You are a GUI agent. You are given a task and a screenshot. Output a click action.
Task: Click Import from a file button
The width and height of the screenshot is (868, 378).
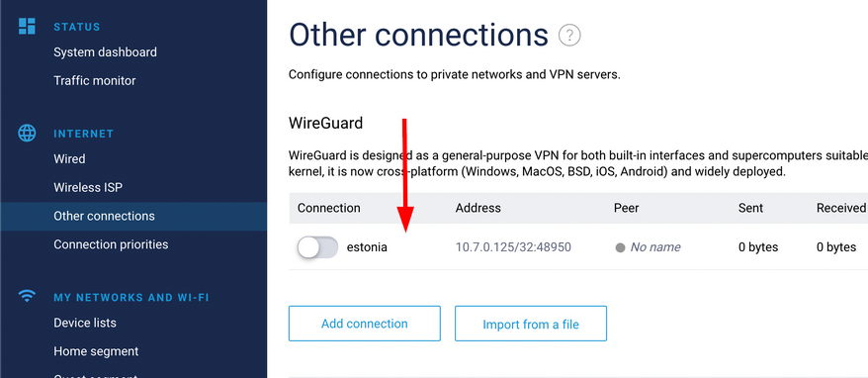[x=531, y=324]
